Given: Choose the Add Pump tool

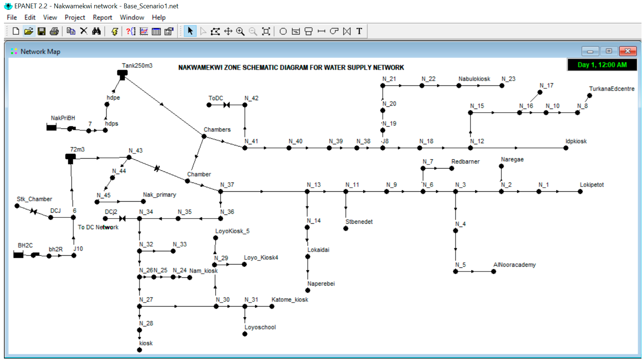Looking at the screenshot, I should tap(334, 31).
